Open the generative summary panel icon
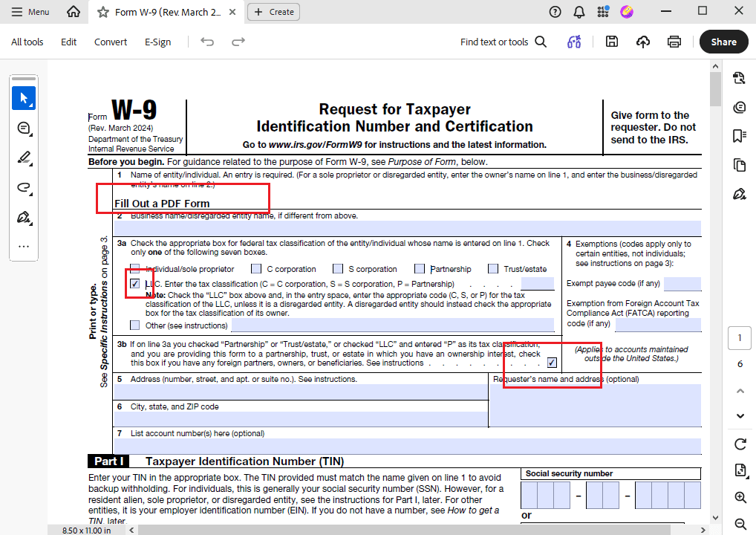This screenshot has width=756, height=535. tap(739, 107)
